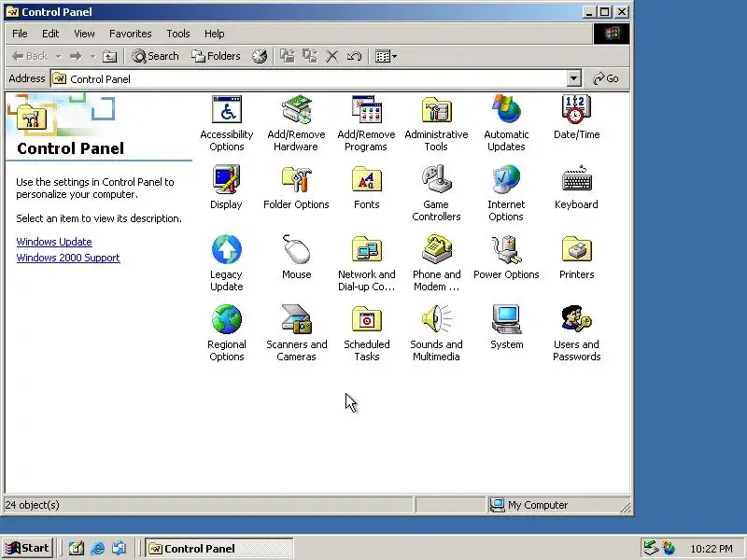Screen dimensions: 747x560
Task: Open the File menu
Action: coord(20,34)
